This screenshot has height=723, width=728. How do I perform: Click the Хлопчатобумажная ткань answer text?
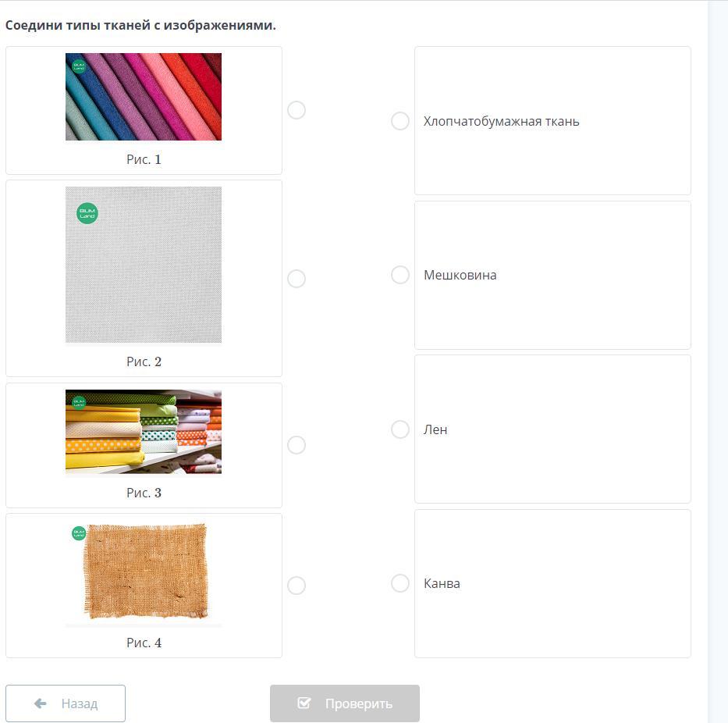(x=502, y=121)
